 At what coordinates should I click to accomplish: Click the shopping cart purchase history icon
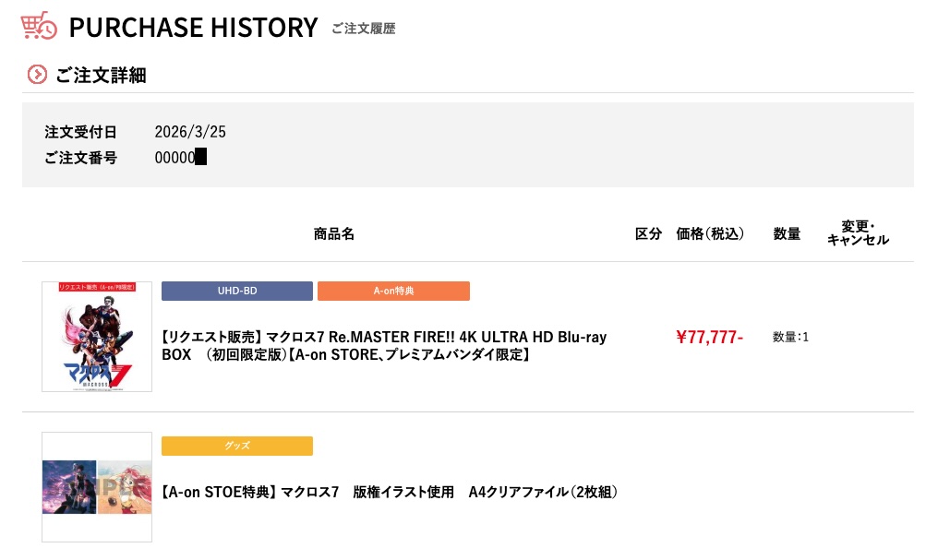(x=39, y=27)
